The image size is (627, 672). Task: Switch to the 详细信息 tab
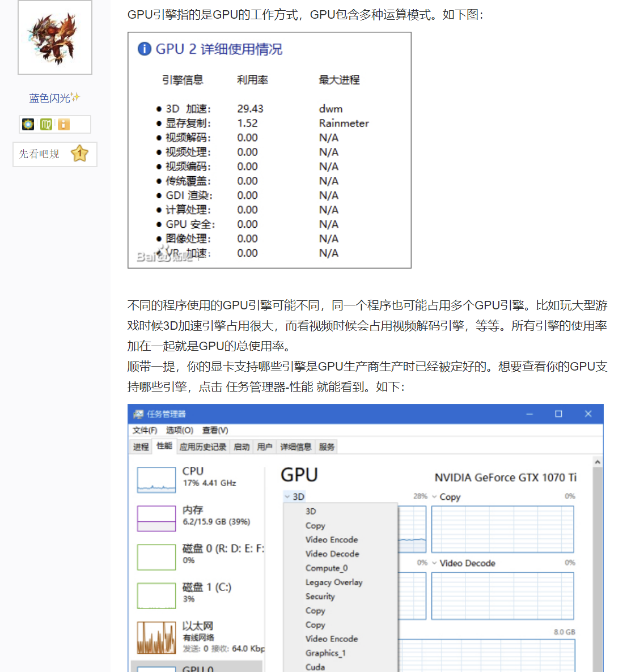pos(295,447)
